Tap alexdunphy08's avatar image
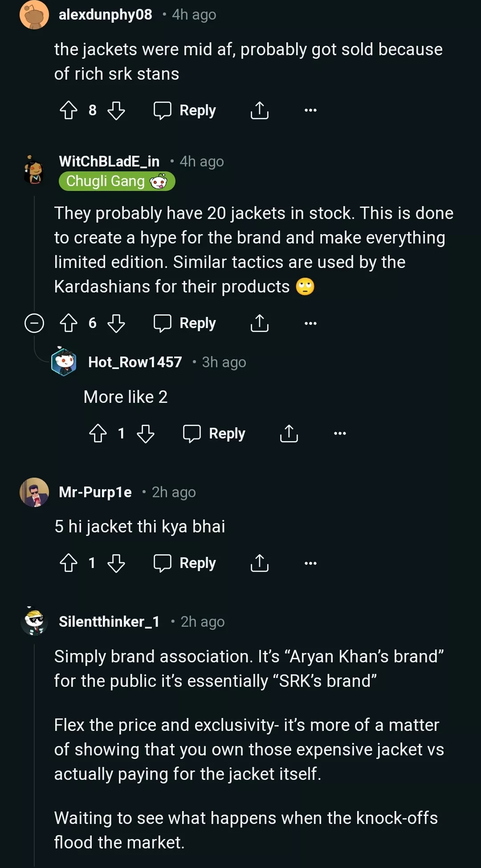481x868 pixels. pyautogui.click(x=34, y=15)
